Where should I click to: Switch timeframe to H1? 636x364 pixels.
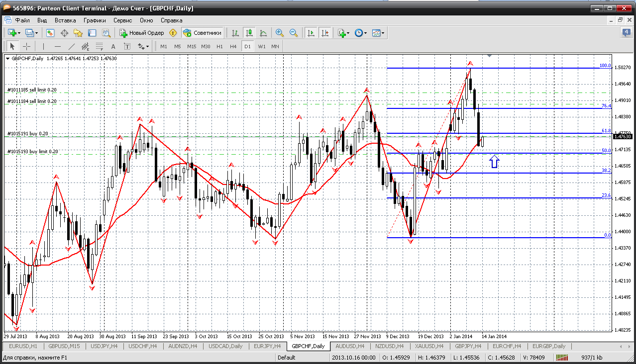pos(219,46)
